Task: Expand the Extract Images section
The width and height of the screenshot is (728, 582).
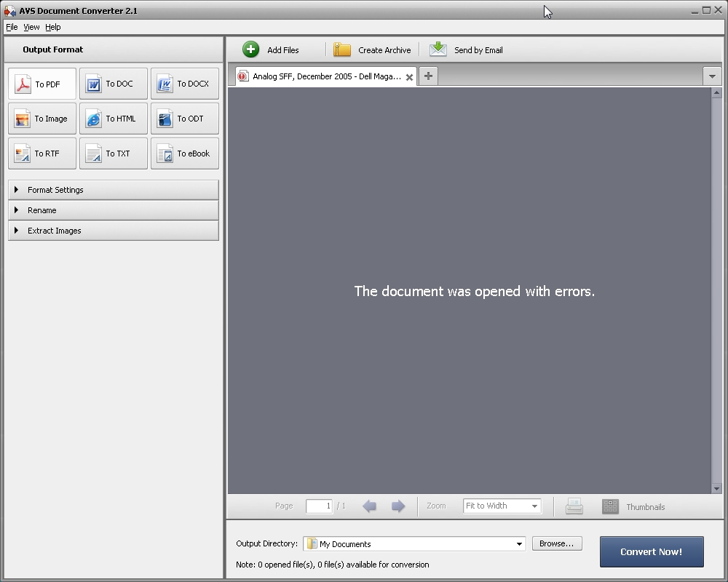Action: pos(114,231)
